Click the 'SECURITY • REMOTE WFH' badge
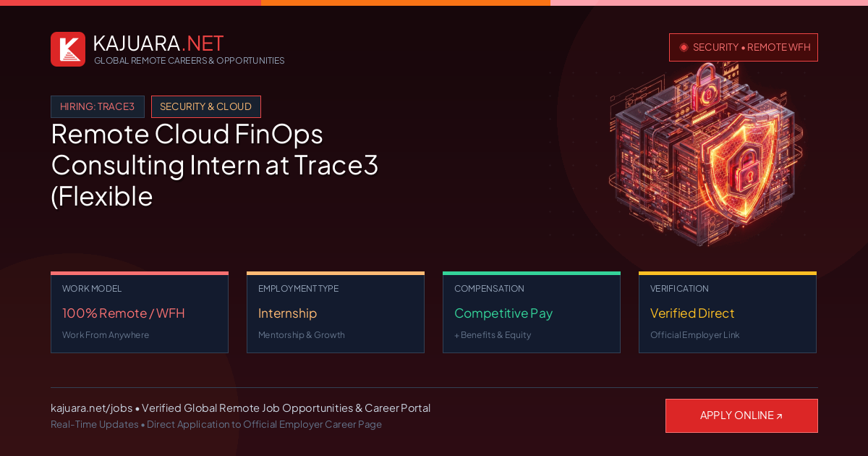Image resolution: width=868 pixels, height=456 pixels. [744, 47]
